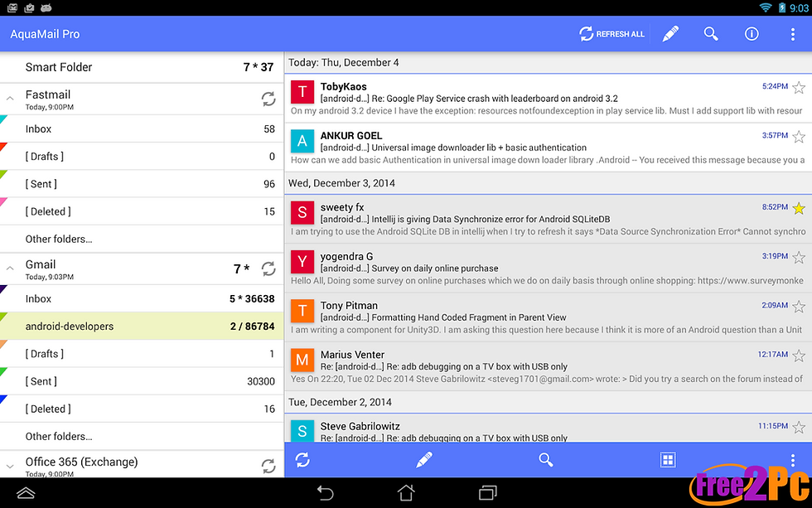Screen dimensions: 812x508
Task: Star the Marius Venter message
Action: 799,356
